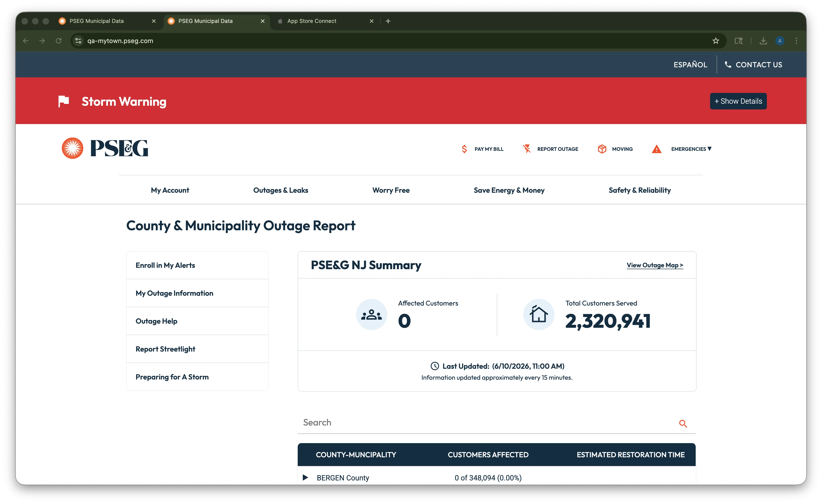The image size is (822, 504).
Task: Reload the page with the refresh icon
Action: click(x=59, y=41)
